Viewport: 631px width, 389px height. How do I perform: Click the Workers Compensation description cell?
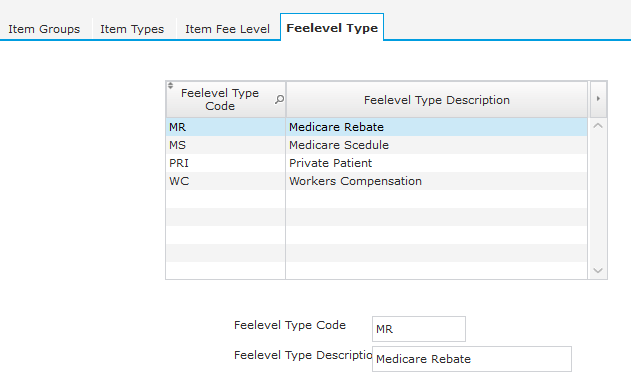tap(437, 181)
